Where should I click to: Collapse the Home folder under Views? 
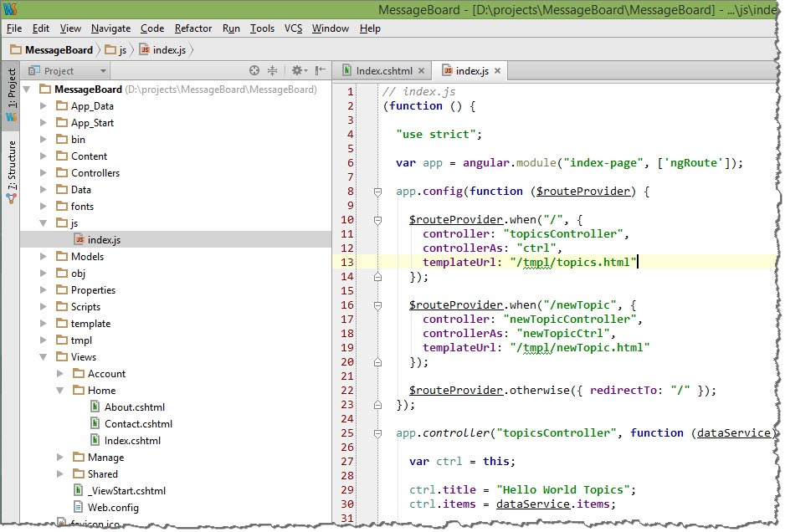59,390
